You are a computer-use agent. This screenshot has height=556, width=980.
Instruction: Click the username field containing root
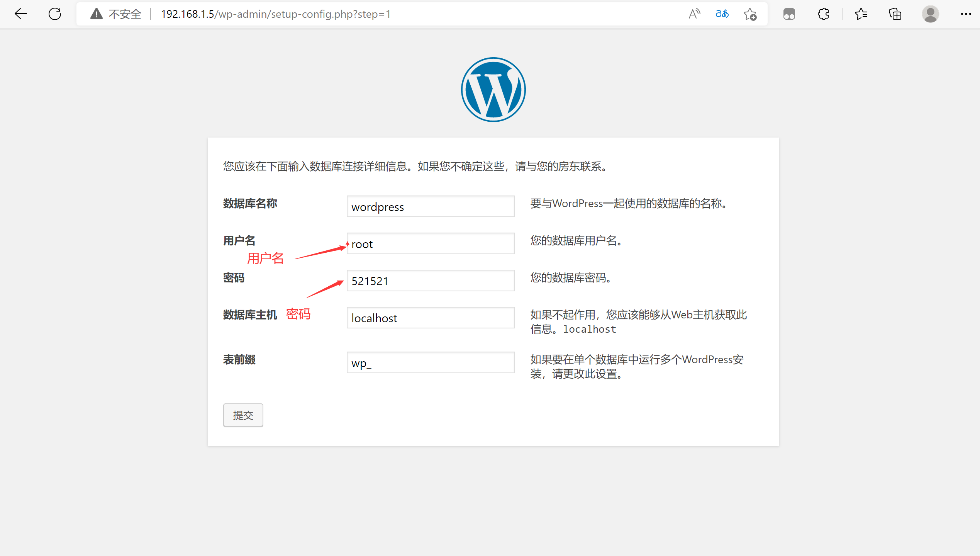[x=431, y=243]
